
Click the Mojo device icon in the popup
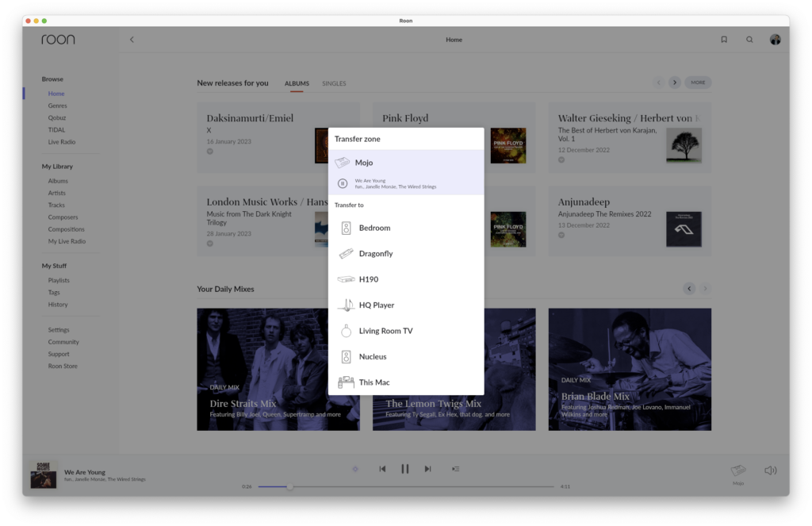point(343,162)
